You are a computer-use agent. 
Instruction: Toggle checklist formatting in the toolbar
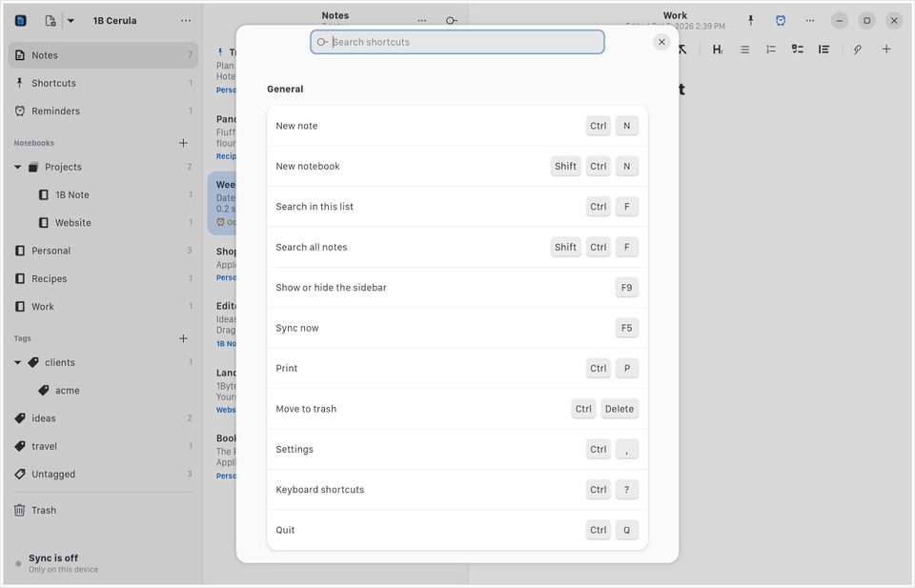pyautogui.click(x=797, y=50)
